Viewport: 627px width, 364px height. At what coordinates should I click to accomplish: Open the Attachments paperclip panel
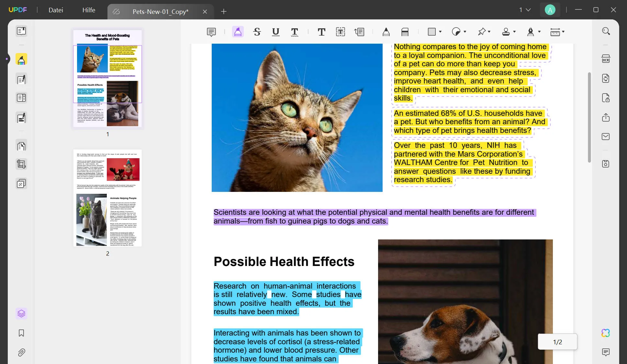click(x=21, y=352)
